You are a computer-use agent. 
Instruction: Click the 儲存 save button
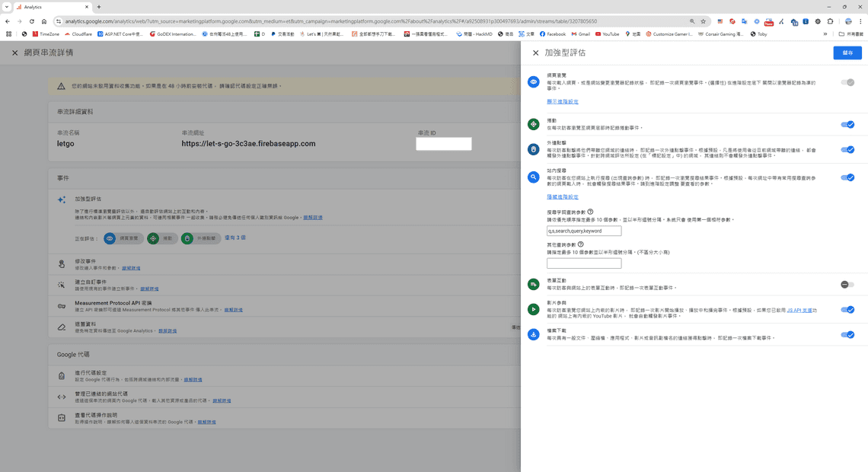click(x=847, y=52)
